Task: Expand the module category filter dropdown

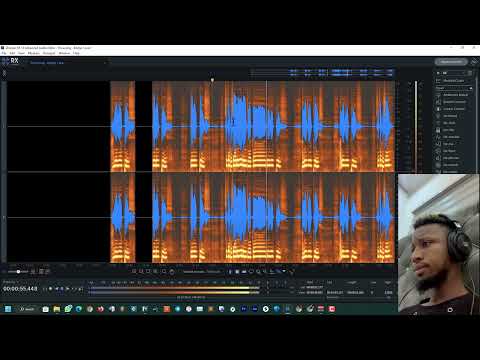Action: coord(454,88)
